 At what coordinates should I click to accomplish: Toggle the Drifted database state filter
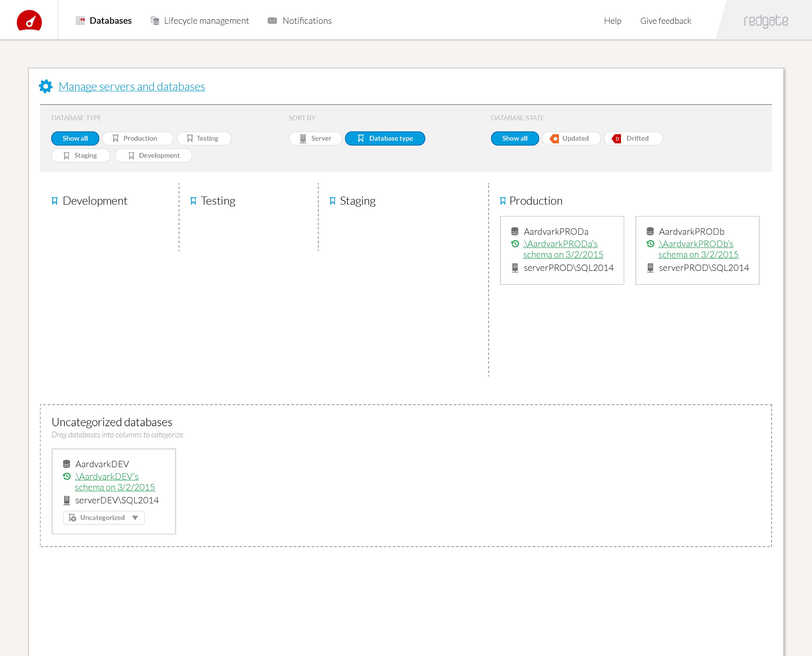tap(633, 138)
